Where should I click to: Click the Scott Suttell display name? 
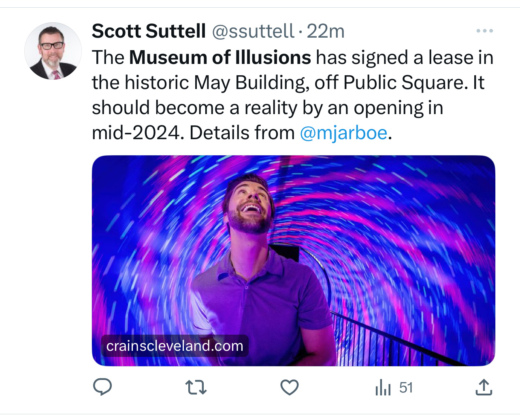(149, 31)
